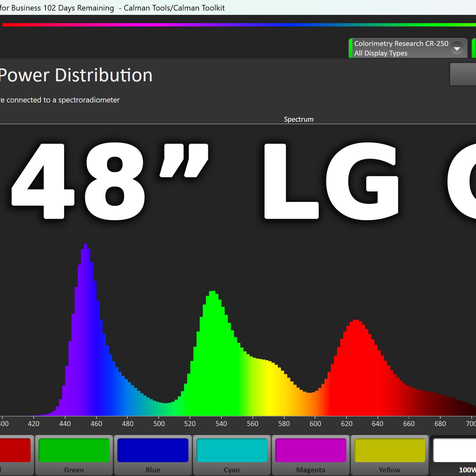The image size is (476, 476).
Task: Click the 'All Display Types' text
Action: click(x=381, y=53)
